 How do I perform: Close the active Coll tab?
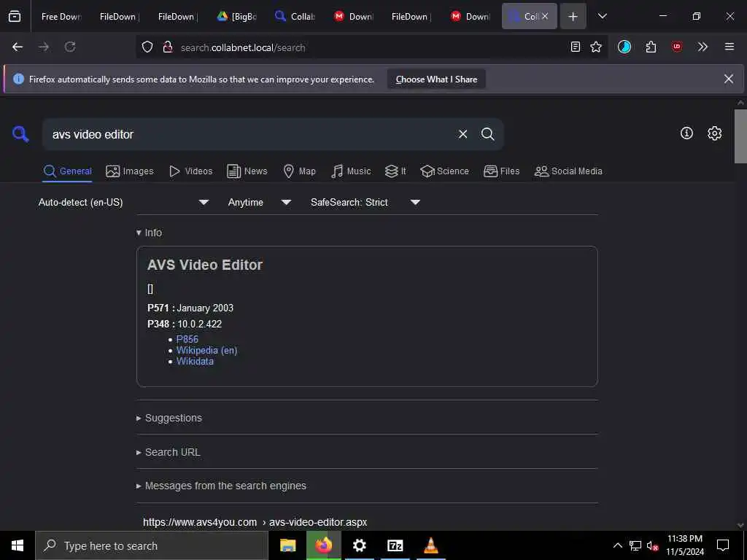pos(545,16)
